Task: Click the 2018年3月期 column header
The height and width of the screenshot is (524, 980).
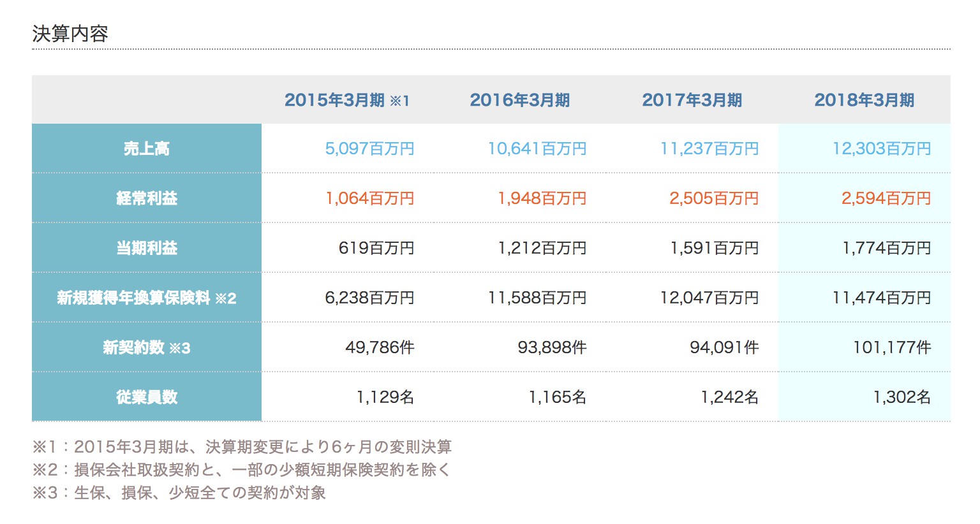Action: pos(864,100)
